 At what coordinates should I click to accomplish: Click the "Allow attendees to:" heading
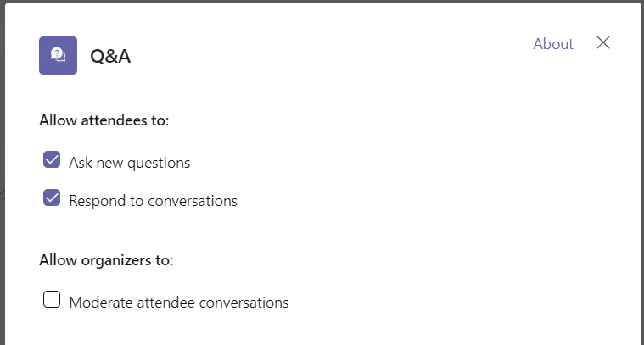[104, 120]
